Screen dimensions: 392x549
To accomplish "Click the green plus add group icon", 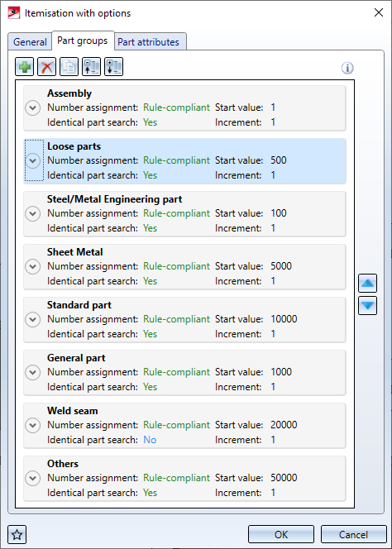I will (x=25, y=66).
